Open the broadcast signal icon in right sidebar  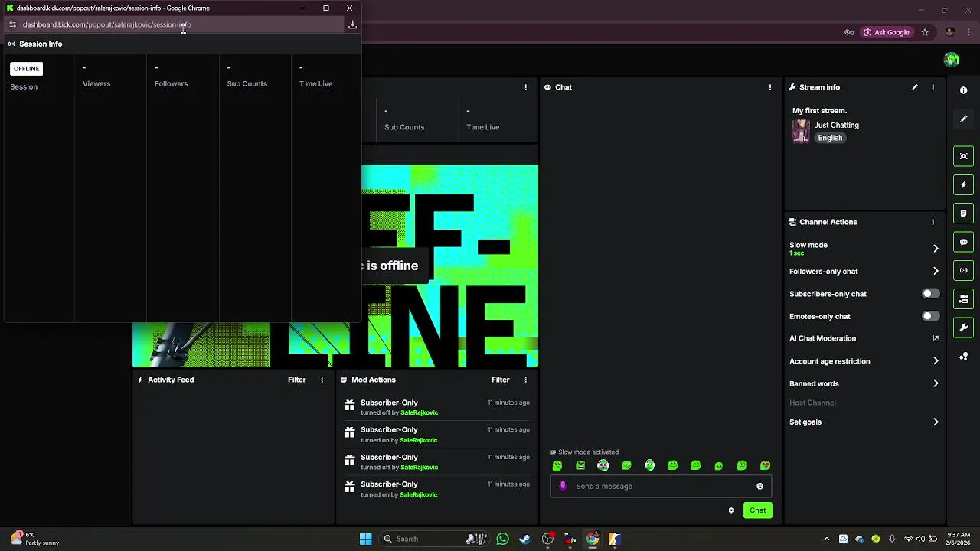coord(963,270)
